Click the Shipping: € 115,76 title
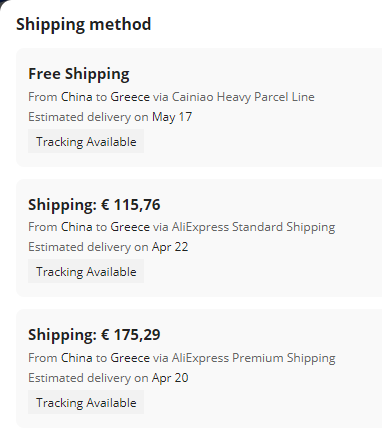This screenshot has height=436, width=382. tap(94, 205)
